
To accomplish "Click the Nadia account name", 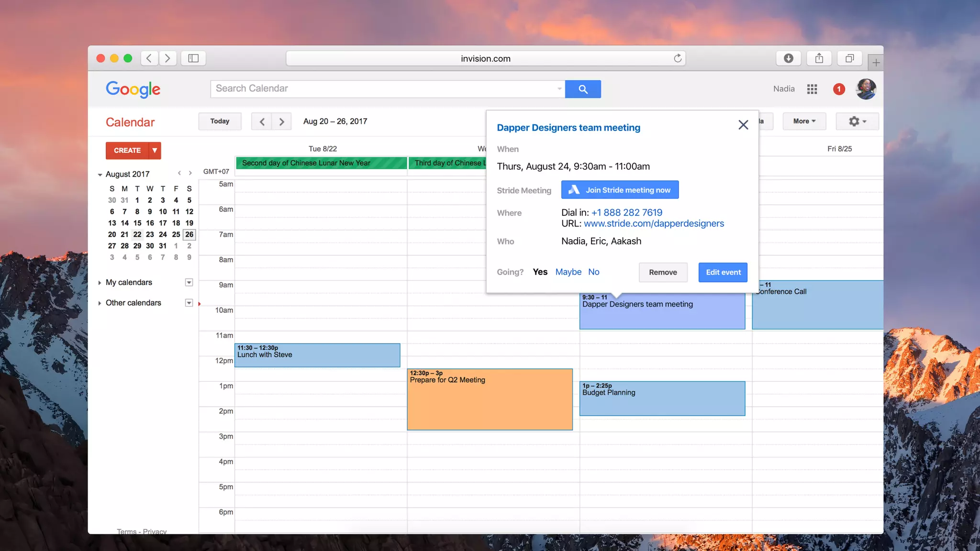I will 784,89.
